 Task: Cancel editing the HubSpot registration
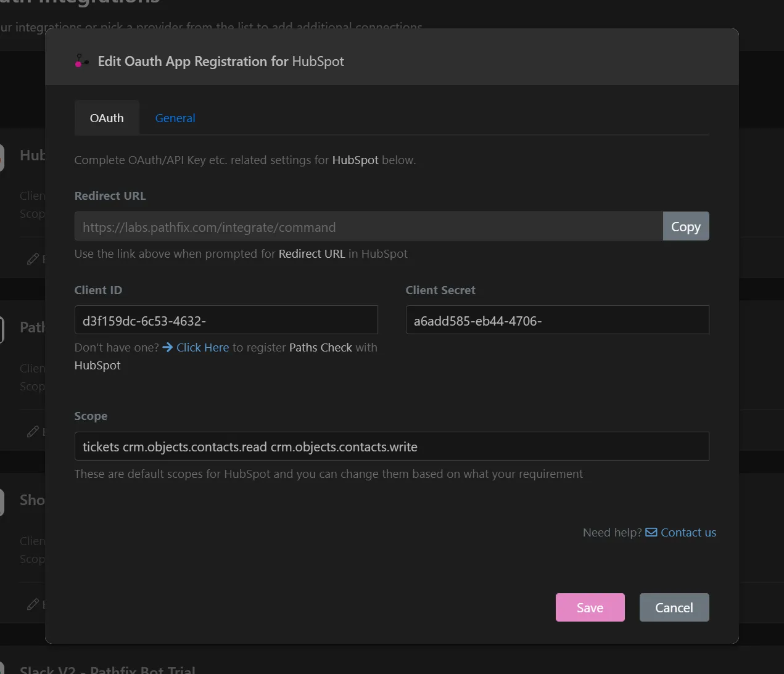(x=674, y=607)
